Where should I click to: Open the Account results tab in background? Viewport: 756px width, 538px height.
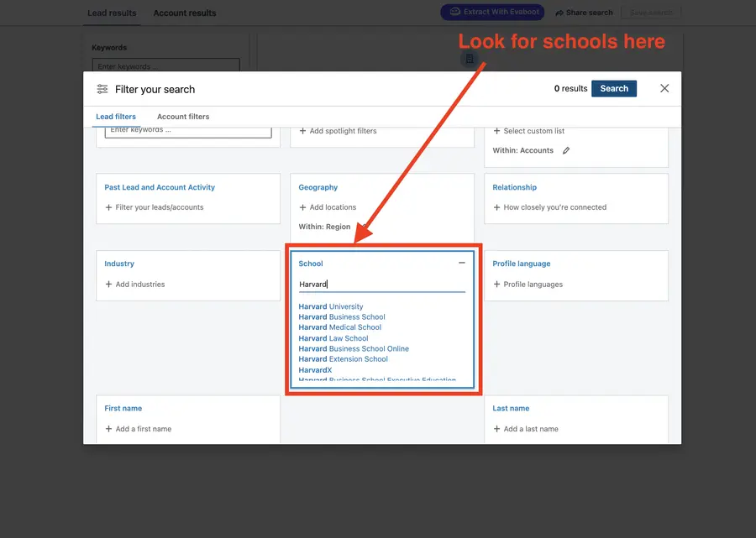pyautogui.click(x=185, y=13)
